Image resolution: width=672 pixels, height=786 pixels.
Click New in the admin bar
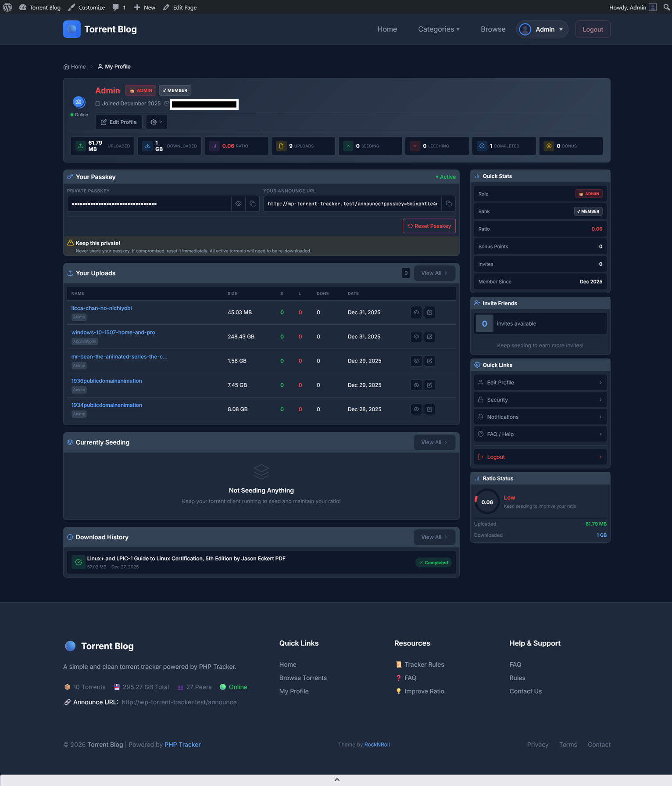coord(144,7)
